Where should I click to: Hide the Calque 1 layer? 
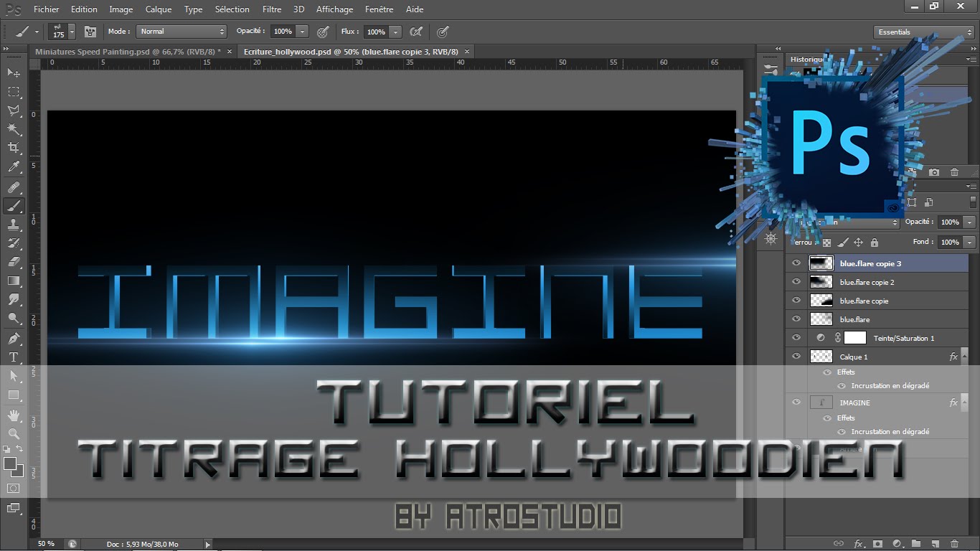pos(796,357)
